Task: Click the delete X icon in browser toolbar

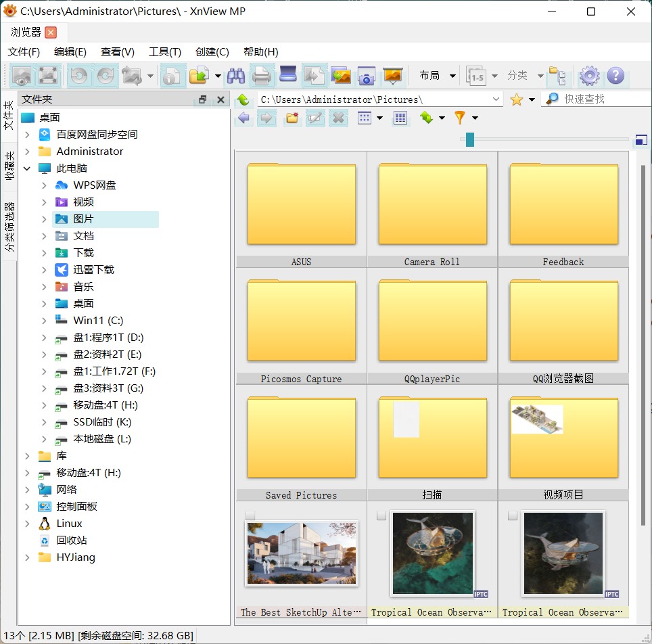Action: point(338,118)
